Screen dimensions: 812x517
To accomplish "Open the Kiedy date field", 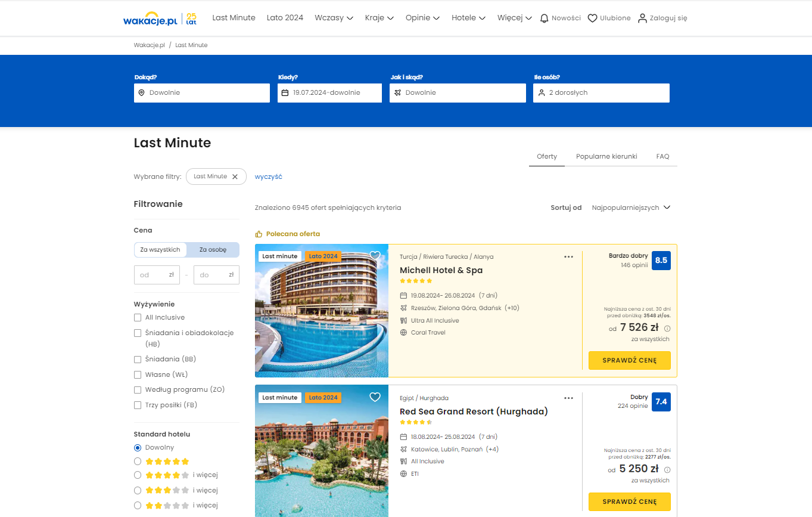I will 329,93.
